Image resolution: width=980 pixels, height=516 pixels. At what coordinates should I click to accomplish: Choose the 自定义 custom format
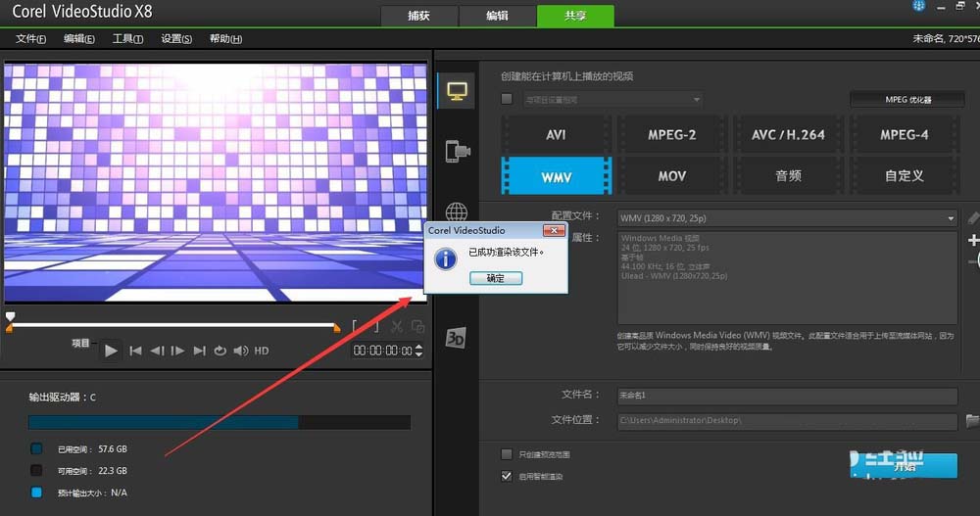pos(905,176)
